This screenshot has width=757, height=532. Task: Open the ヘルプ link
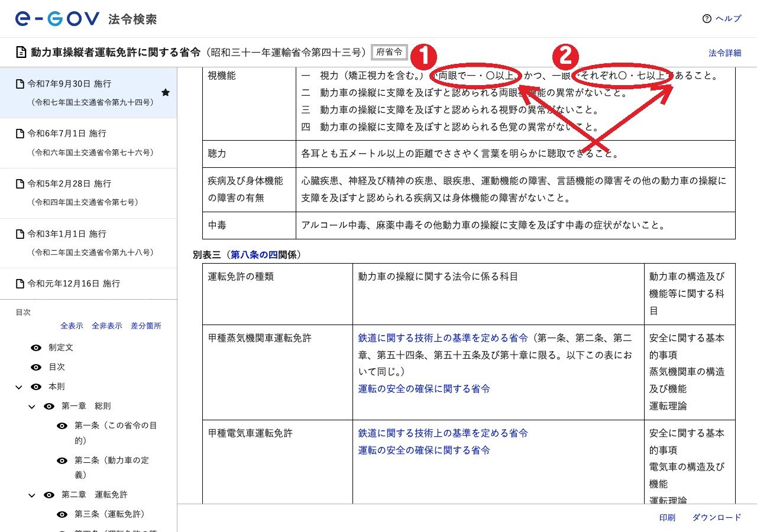(x=728, y=19)
